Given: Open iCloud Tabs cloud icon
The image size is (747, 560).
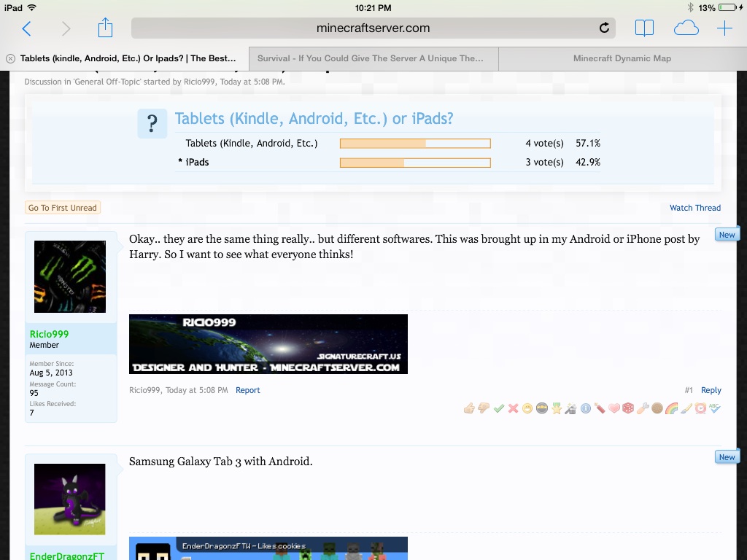Looking at the screenshot, I should click(x=686, y=28).
